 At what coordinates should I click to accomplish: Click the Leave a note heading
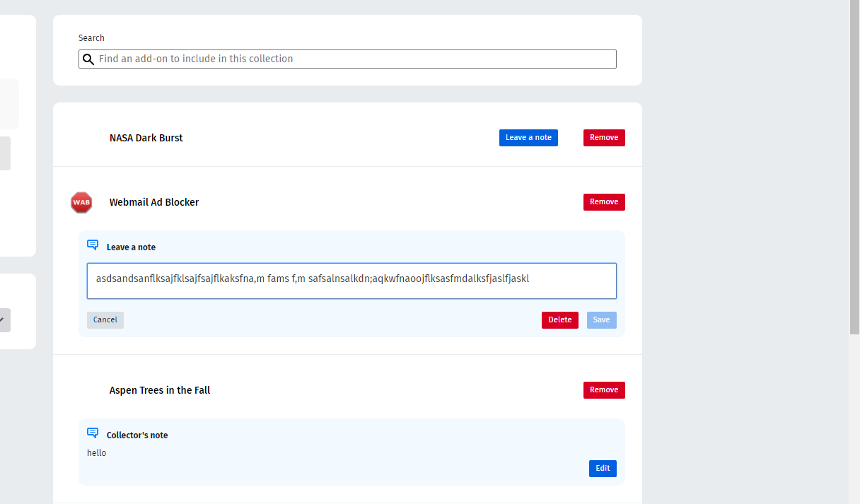[x=131, y=247]
